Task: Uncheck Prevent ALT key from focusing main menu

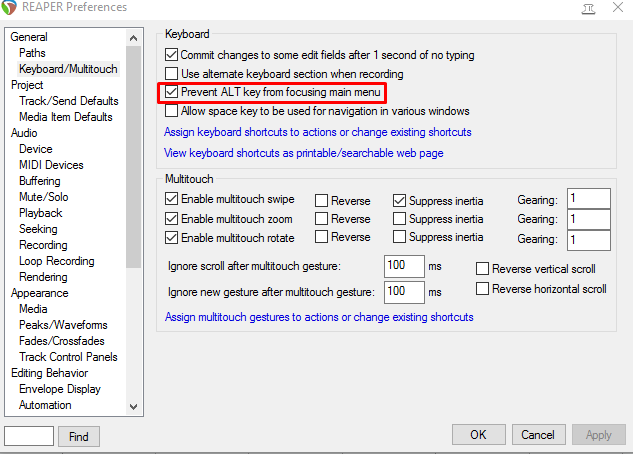Action: tap(172, 92)
